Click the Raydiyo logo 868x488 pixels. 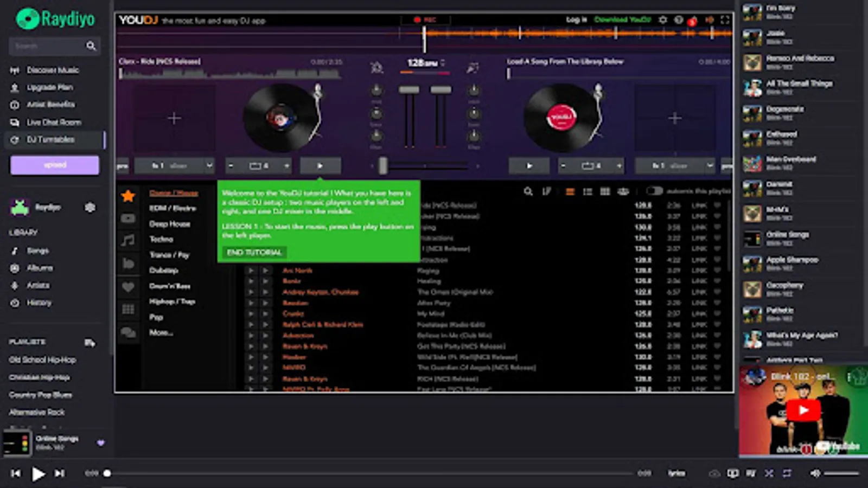pos(55,19)
